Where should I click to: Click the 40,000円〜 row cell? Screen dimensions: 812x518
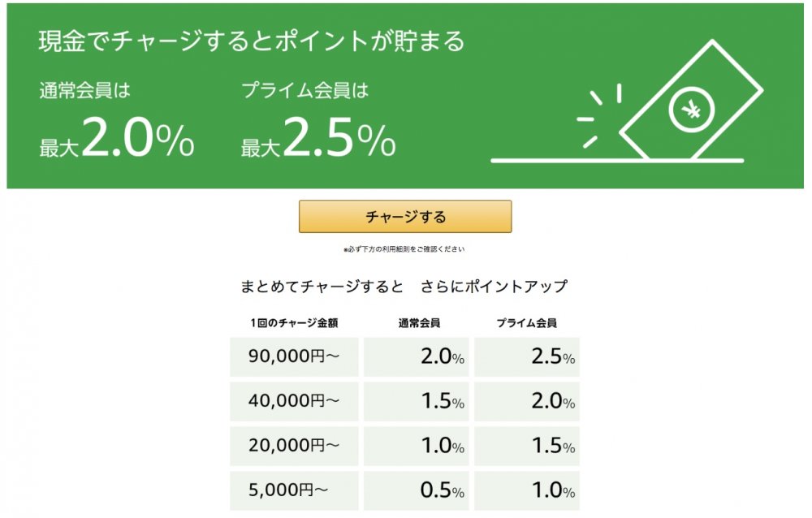pyautogui.click(x=294, y=401)
